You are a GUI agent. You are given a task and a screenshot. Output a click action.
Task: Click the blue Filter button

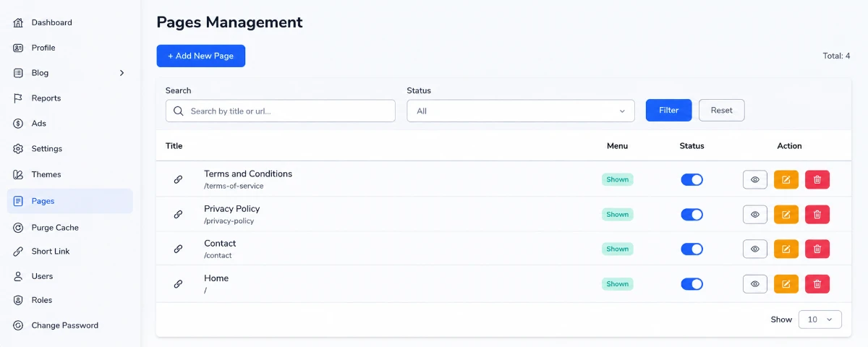pos(669,111)
